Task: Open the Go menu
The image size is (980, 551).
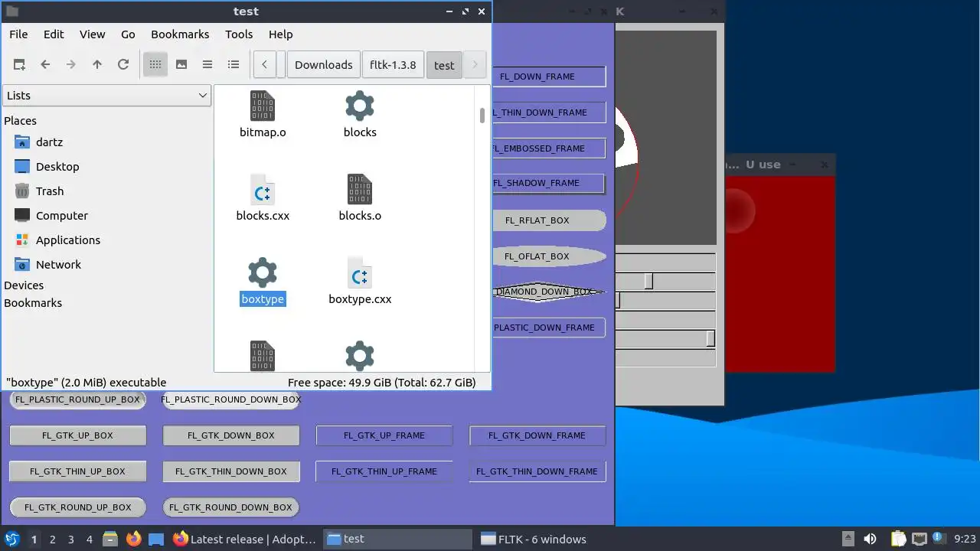Action: point(128,34)
